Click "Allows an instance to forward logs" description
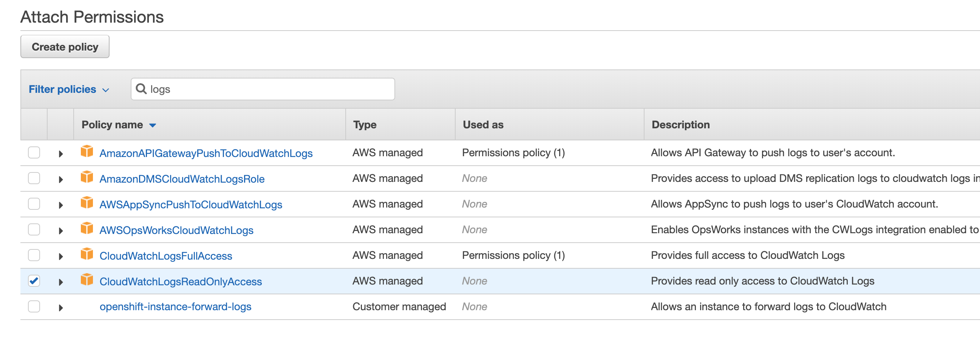Screen dimensions: 980x360 [x=768, y=306]
